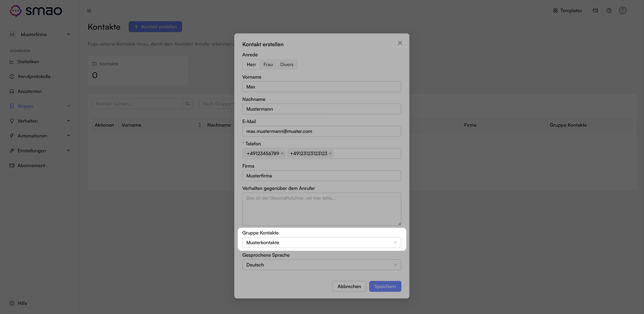Open Abonnement in the sidebar

click(31, 165)
